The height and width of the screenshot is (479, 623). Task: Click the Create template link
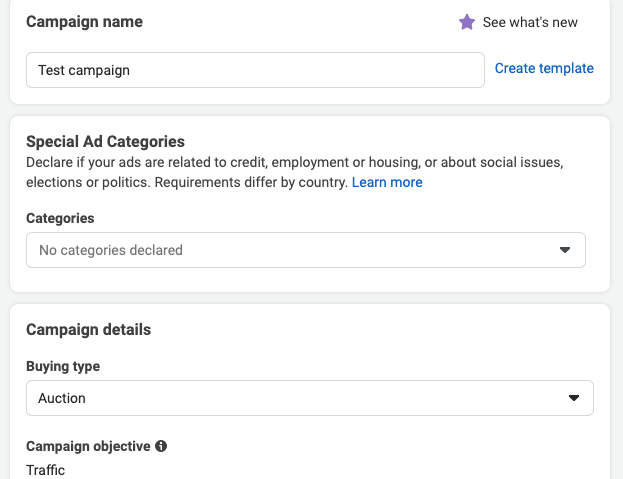[x=544, y=69]
